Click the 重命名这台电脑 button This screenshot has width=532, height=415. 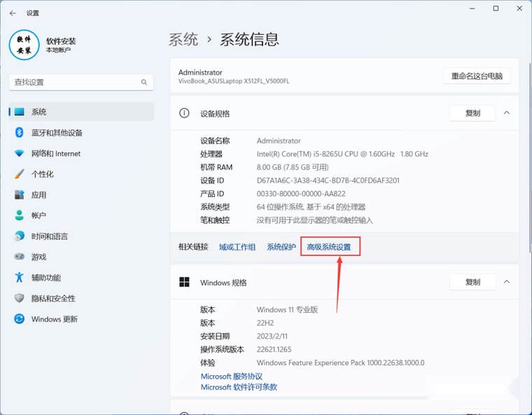477,76
